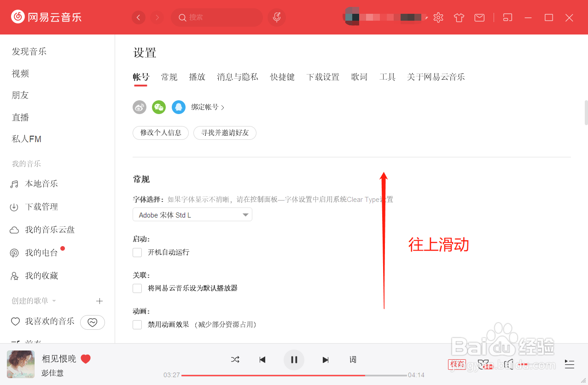Collapse the 创建的歌单 section arrow

pyautogui.click(x=54, y=301)
